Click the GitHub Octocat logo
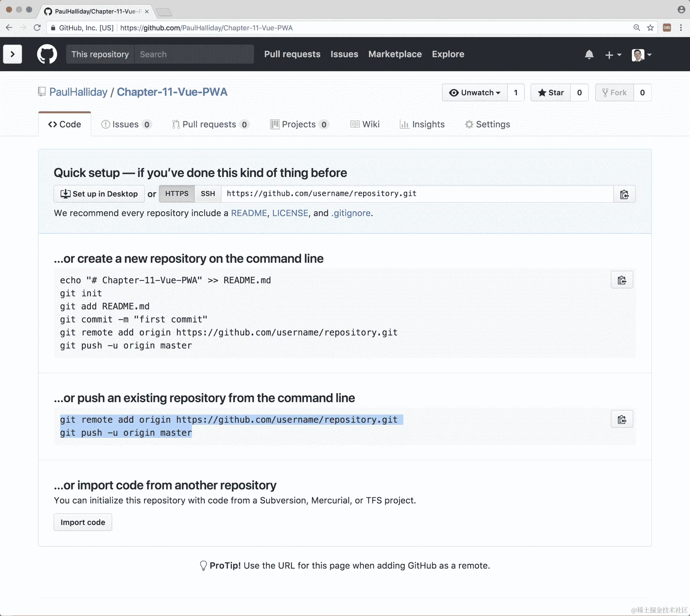 [47, 54]
